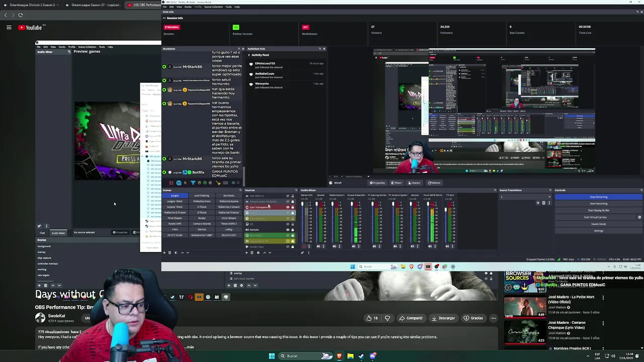Lock the Cam Transparente source
This screenshot has height=362, width=644.
point(292,207)
